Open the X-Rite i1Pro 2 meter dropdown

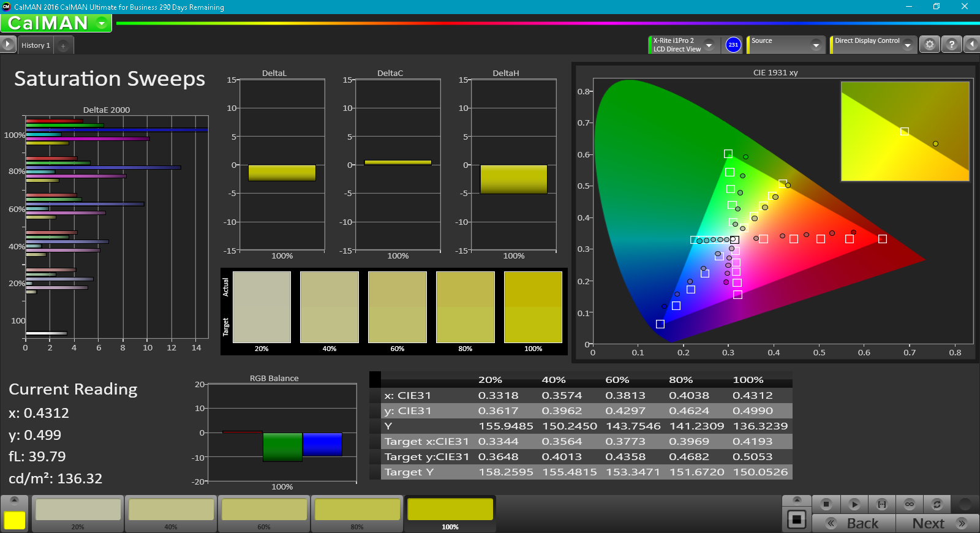pyautogui.click(x=709, y=45)
